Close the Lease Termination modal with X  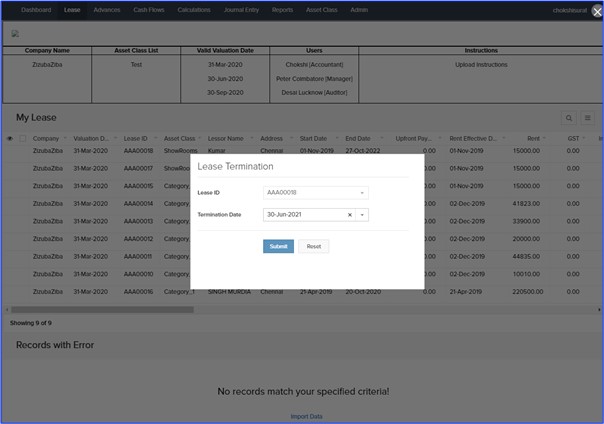597,12
